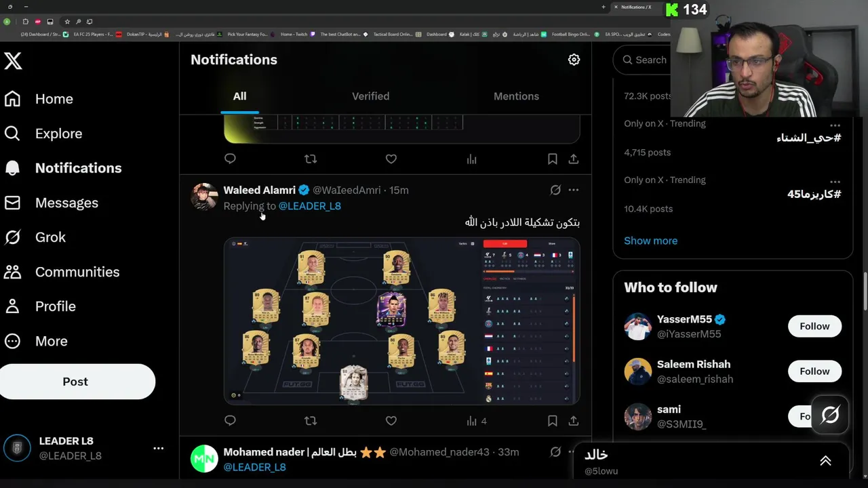
Task: Bookmark the top post
Action: (553, 159)
